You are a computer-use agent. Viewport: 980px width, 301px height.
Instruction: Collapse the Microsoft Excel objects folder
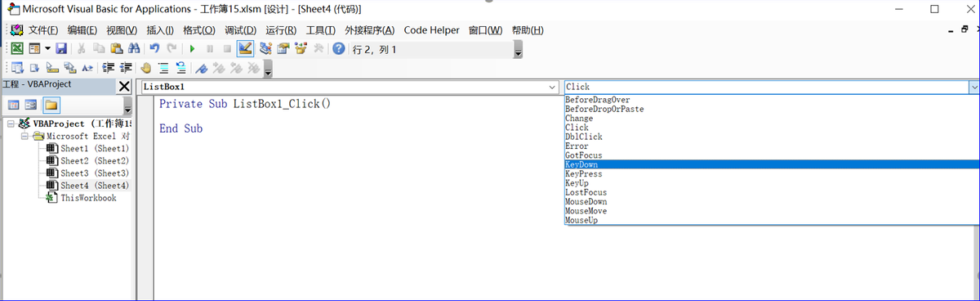pyautogui.click(x=24, y=137)
